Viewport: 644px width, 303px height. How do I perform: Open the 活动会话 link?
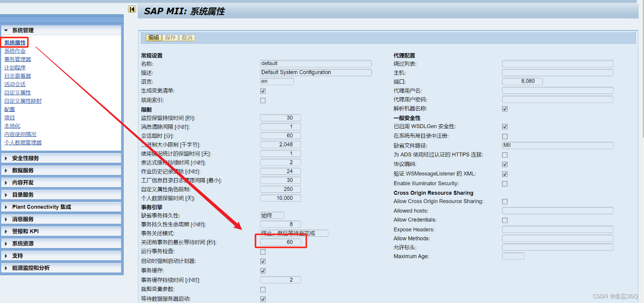tap(15, 84)
